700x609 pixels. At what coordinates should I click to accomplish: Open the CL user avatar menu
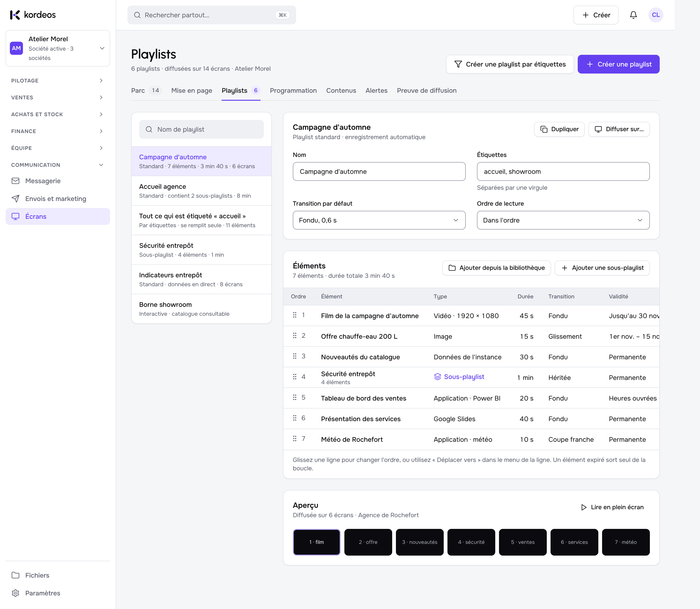click(655, 15)
